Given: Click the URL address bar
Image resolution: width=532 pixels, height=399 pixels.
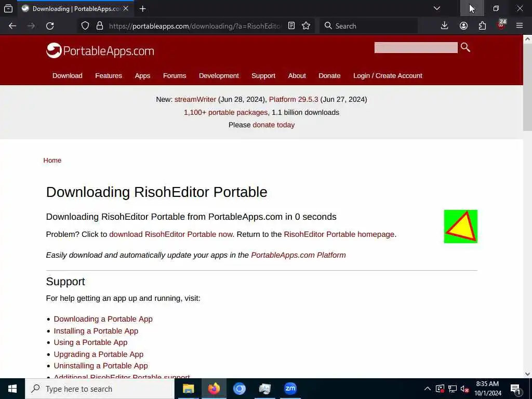Looking at the screenshot, I should click(194, 26).
